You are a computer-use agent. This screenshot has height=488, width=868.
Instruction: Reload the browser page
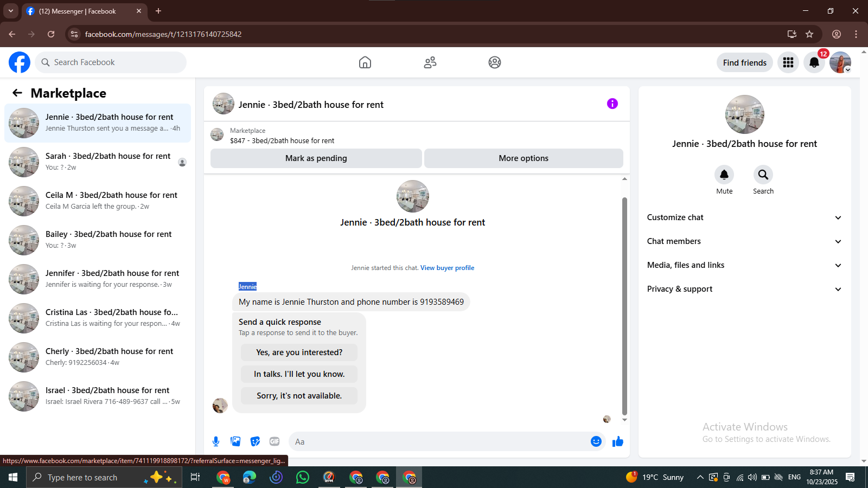click(51, 34)
